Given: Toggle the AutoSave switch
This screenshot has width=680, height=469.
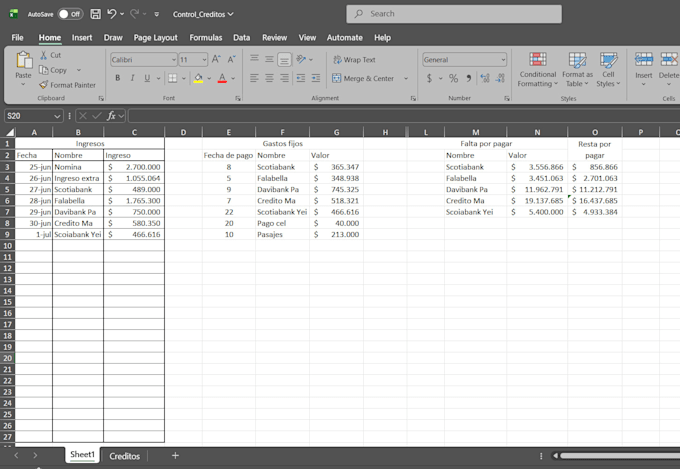Looking at the screenshot, I should click(x=69, y=14).
